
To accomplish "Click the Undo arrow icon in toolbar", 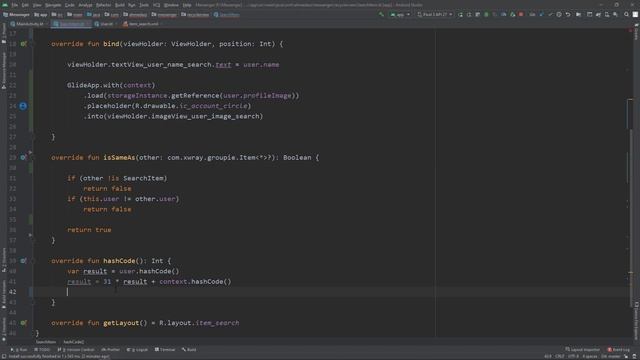I will click(x=568, y=14).
